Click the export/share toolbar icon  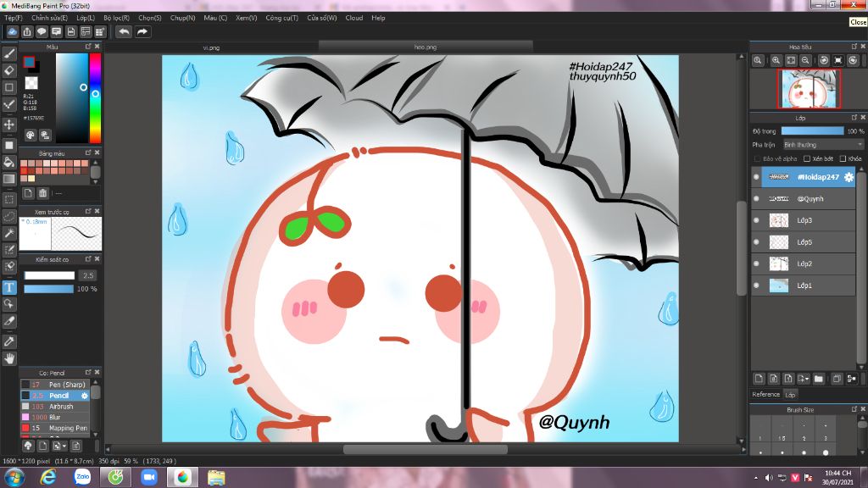point(27,32)
